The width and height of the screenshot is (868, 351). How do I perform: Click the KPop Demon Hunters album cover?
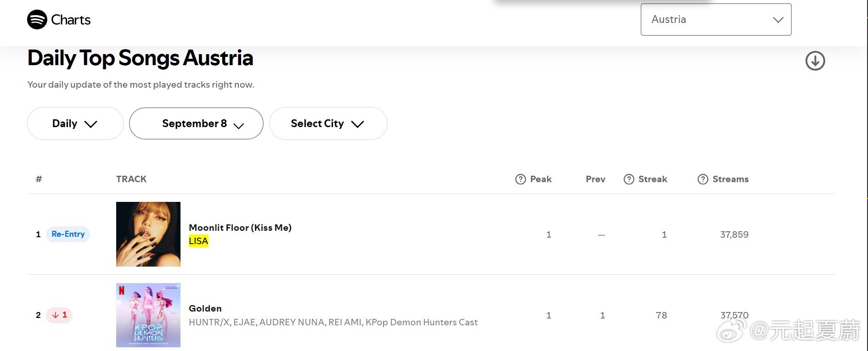(148, 315)
